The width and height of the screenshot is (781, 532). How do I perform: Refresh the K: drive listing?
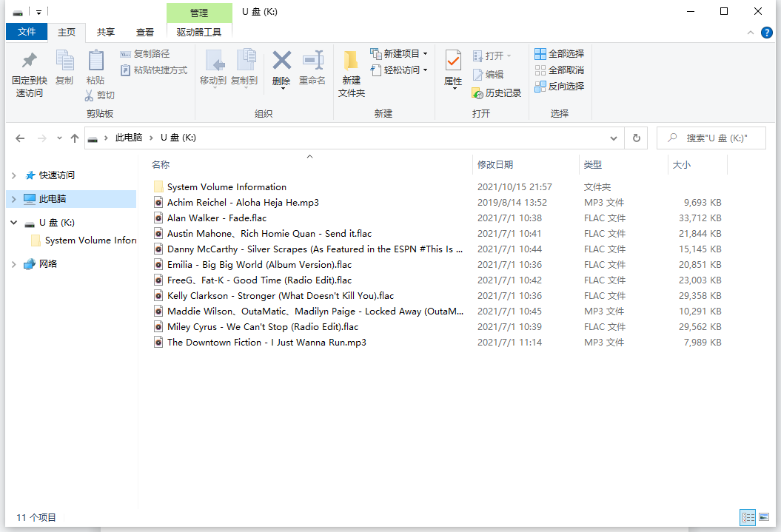tap(636, 138)
